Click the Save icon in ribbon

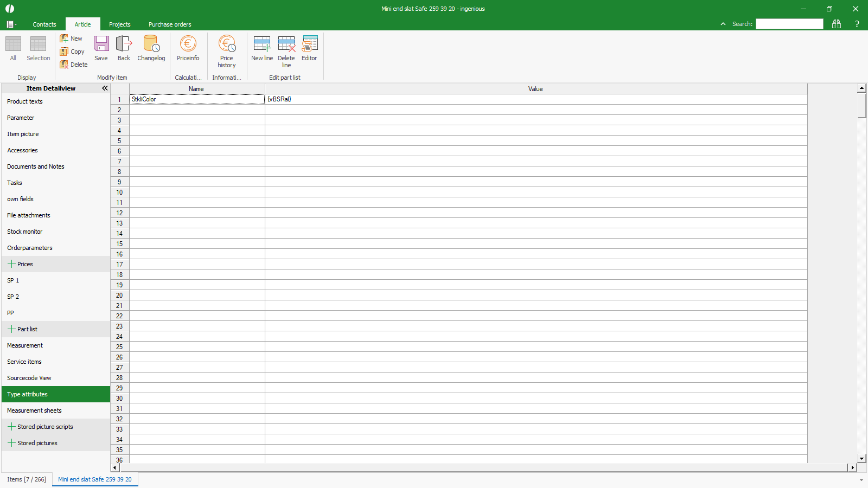pos(101,48)
